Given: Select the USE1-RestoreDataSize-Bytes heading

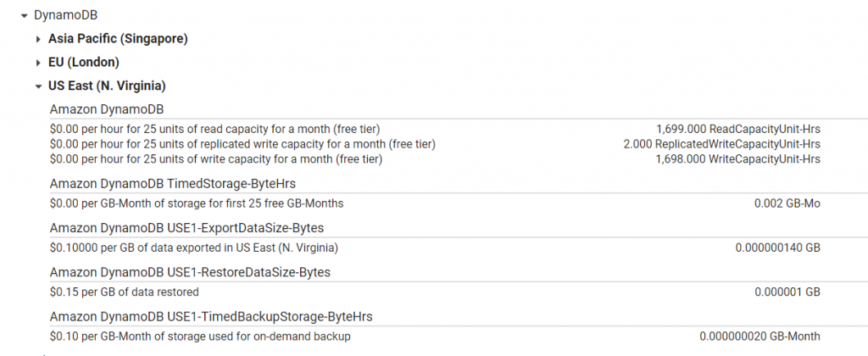Looking at the screenshot, I should pos(190,272).
